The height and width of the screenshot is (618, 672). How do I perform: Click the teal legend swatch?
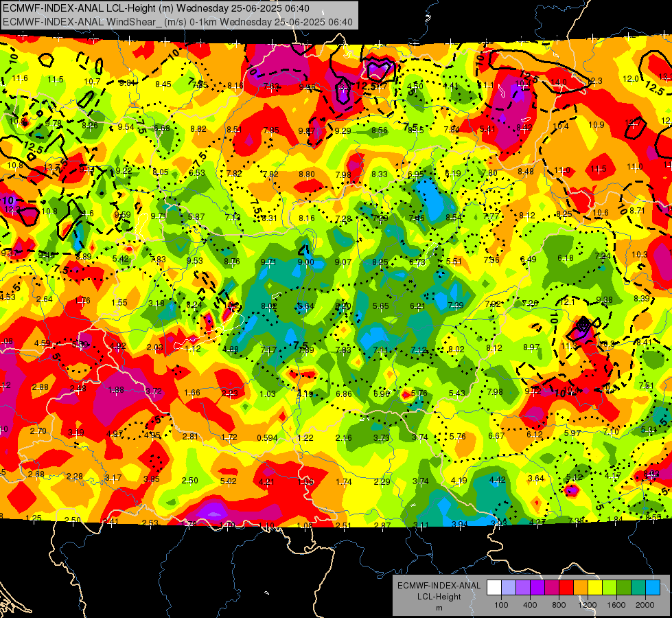[x=638, y=588]
